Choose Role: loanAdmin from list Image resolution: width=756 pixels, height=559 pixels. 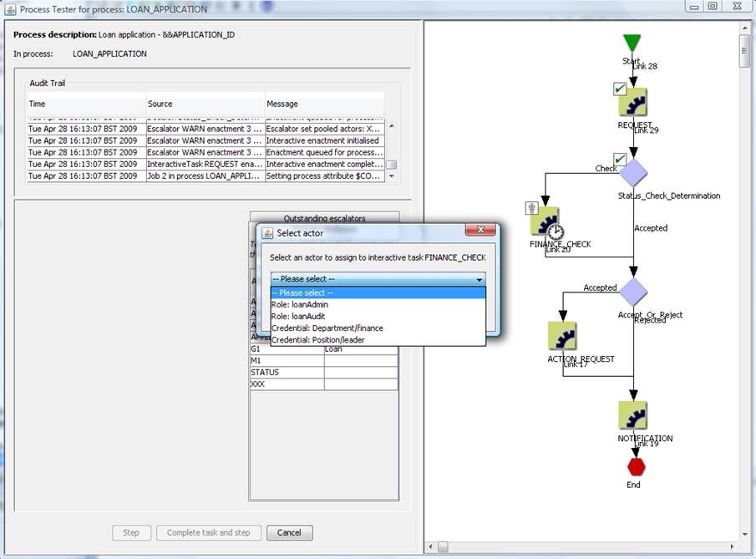point(300,305)
